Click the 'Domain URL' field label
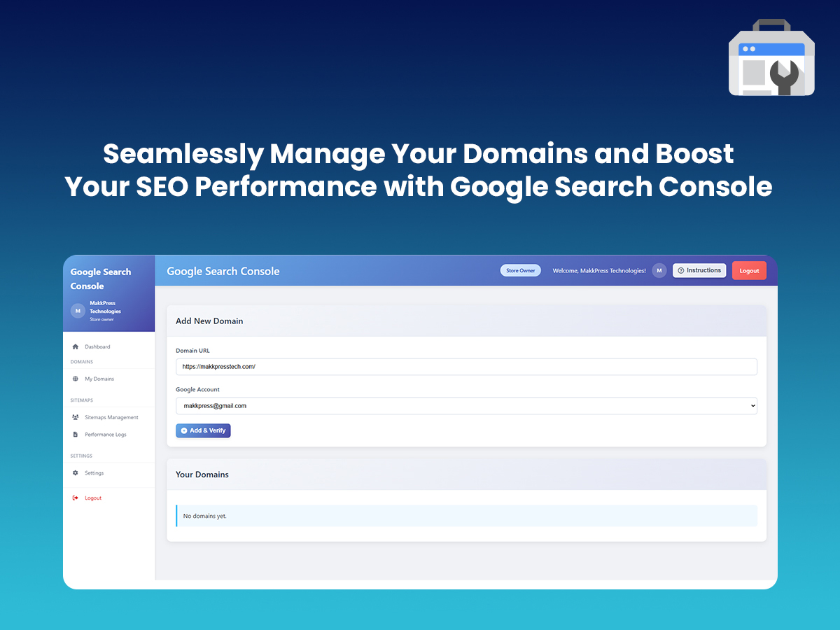This screenshot has height=630, width=840. point(192,351)
